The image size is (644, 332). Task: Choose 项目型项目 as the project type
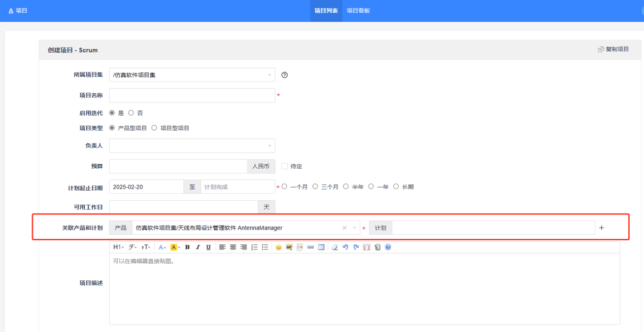point(154,128)
